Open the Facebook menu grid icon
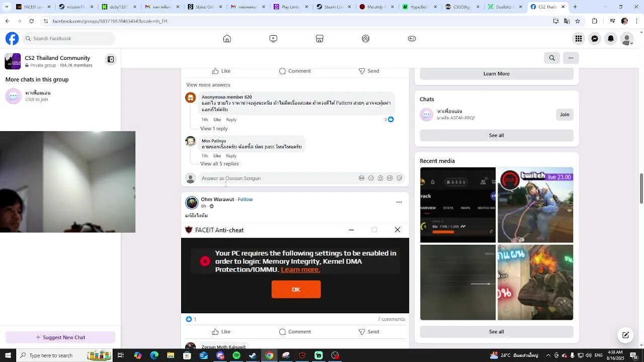 coord(579,39)
